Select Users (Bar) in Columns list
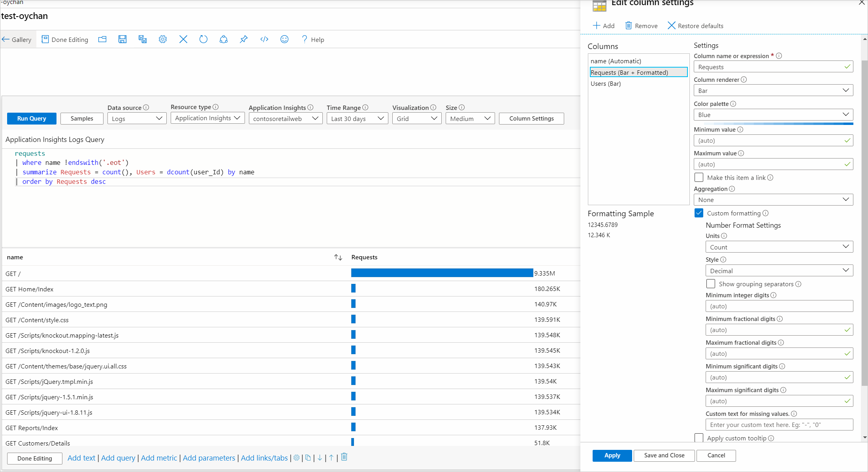Image resolution: width=868 pixels, height=472 pixels. tap(606, 84)
